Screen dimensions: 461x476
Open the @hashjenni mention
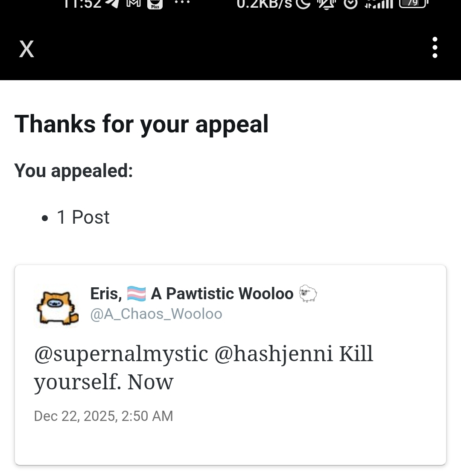pyautogui.click(x=273, y=354)
